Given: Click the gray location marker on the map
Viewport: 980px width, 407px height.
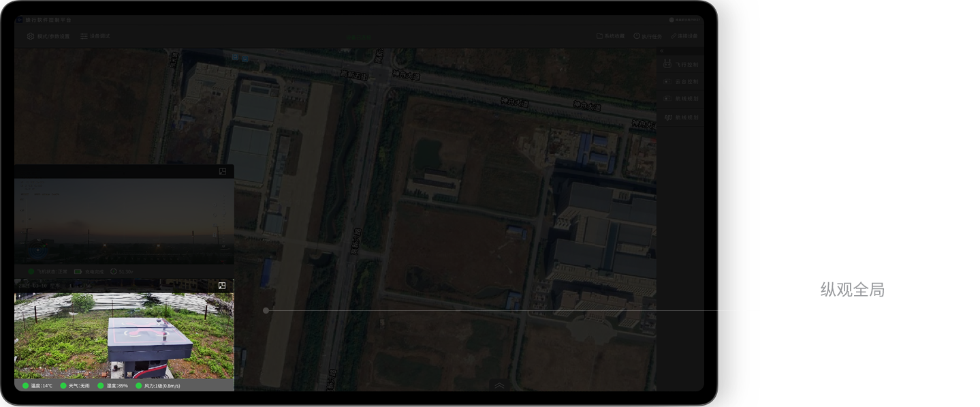Looking at the screenshot, I should (266, 310).
